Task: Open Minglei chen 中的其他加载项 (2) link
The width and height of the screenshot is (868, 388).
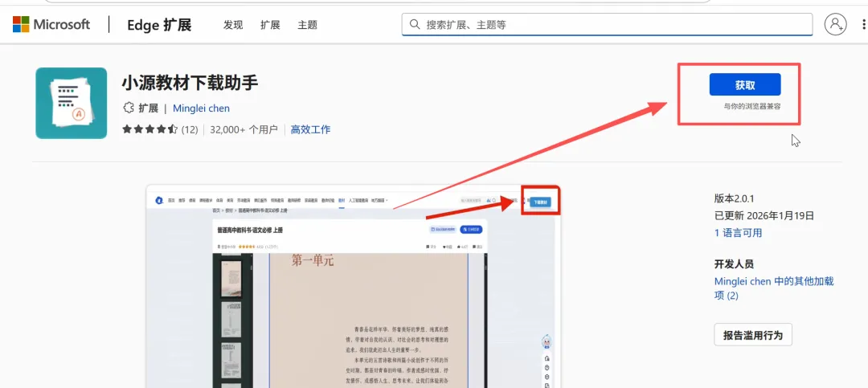Action: (774, 288)
